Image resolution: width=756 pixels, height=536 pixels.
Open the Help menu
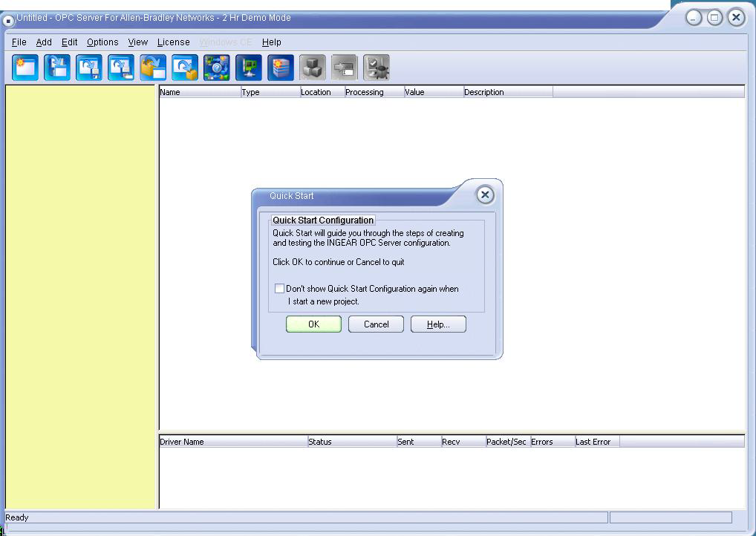(272, 42)
